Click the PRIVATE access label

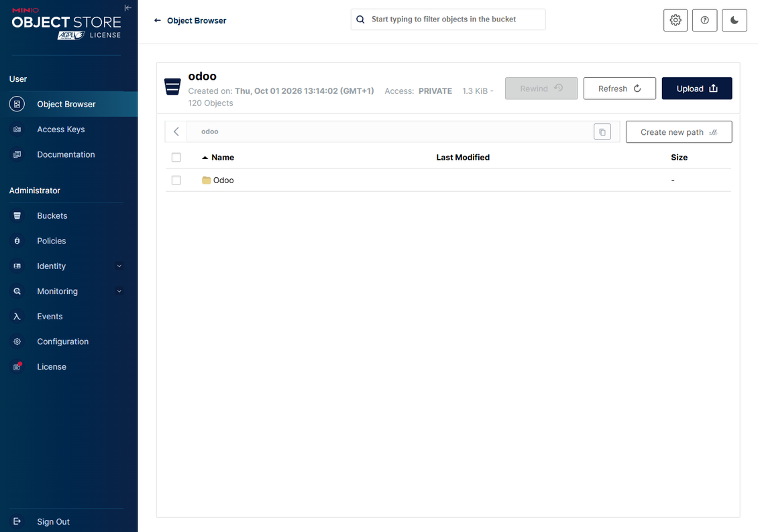[x=435, y=91]
